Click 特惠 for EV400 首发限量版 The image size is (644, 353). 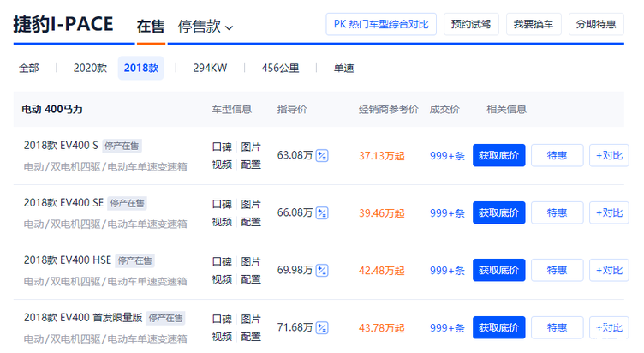557,327
